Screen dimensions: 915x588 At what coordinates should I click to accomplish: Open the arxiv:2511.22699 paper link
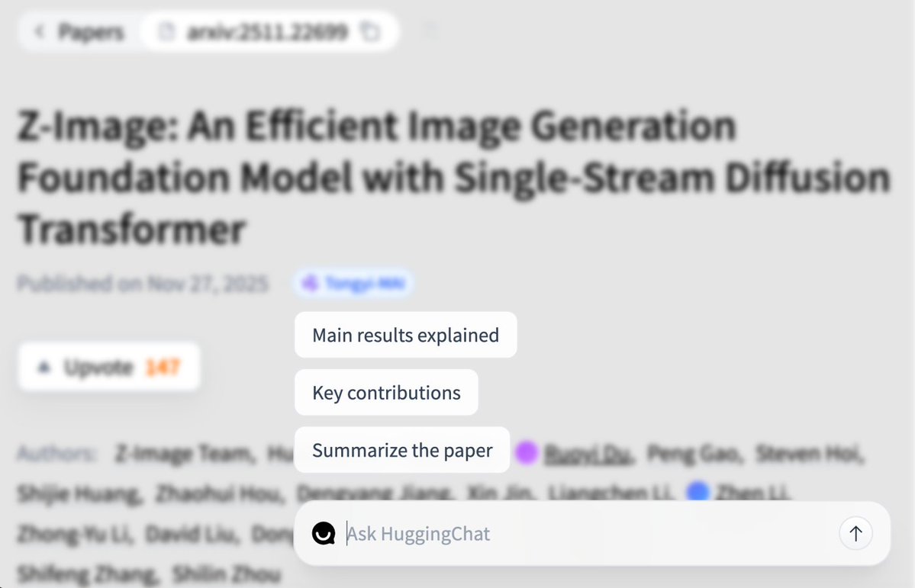(x=264, y=32)
